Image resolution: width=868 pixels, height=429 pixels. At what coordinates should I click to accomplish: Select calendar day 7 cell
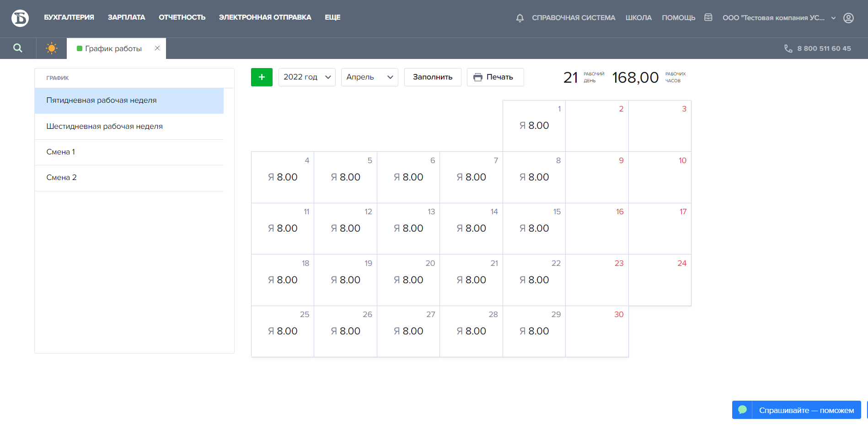tap(471, 177)
